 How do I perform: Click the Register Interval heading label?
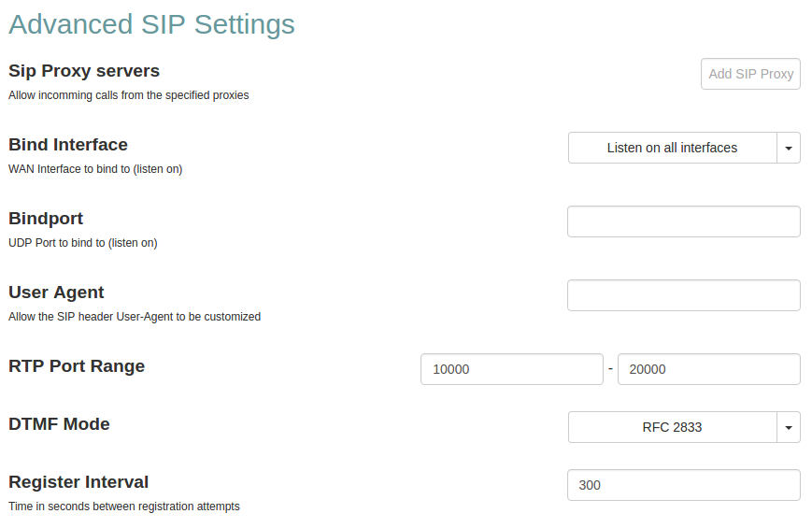(x=78, y=482)
